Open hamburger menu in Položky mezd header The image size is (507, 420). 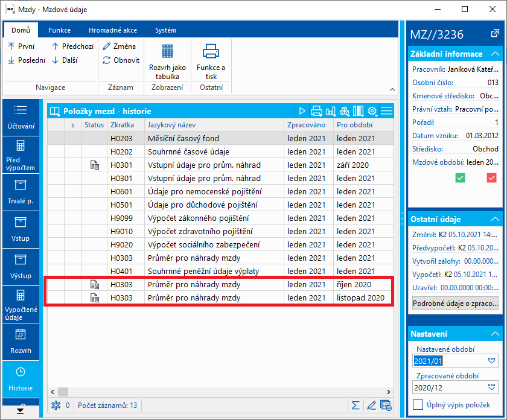(387, 111)
